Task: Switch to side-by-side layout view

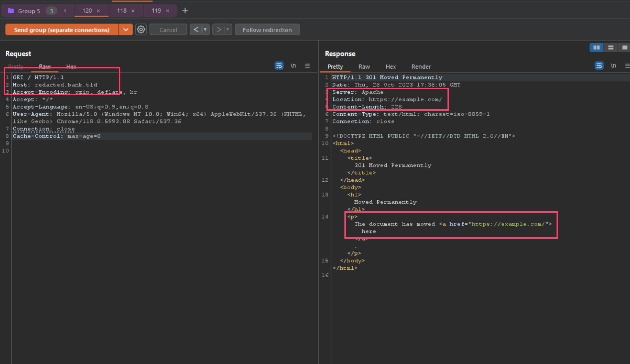Action: [x=596, y=47]
